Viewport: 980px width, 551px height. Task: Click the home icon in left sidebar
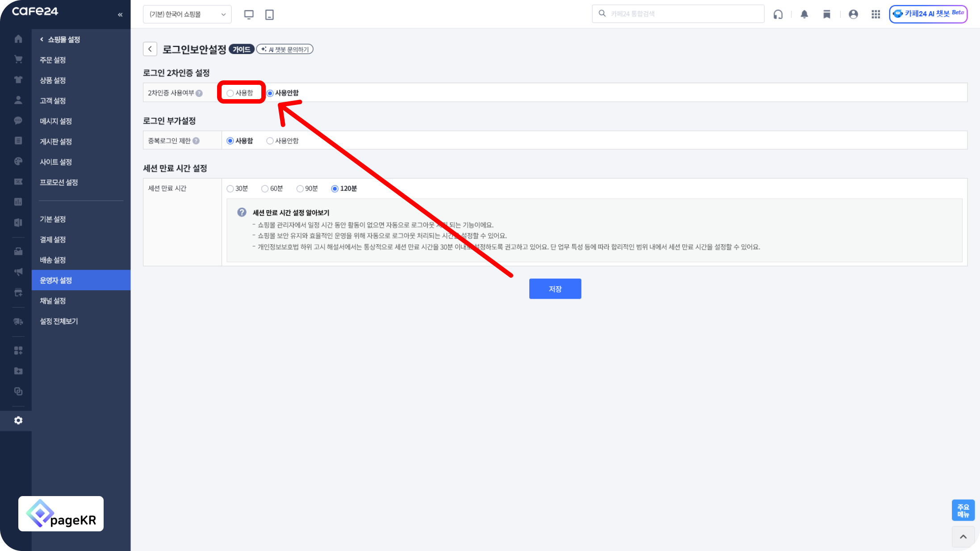tap(18, 39)
